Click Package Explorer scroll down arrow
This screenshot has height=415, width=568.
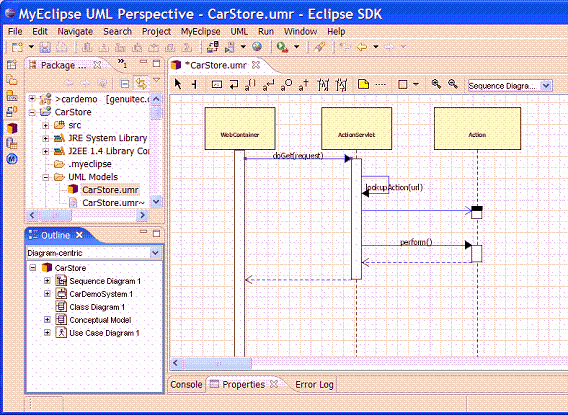point(156,202)
